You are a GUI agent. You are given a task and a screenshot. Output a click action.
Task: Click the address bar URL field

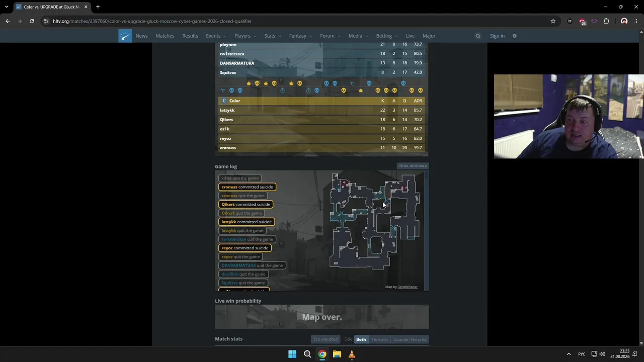pyautogui.click(x=297, y=21)
